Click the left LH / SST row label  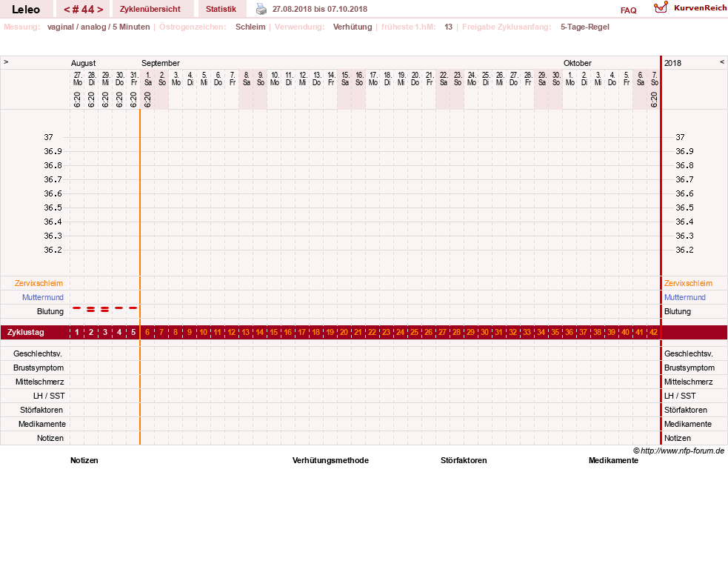click(49, 396)
